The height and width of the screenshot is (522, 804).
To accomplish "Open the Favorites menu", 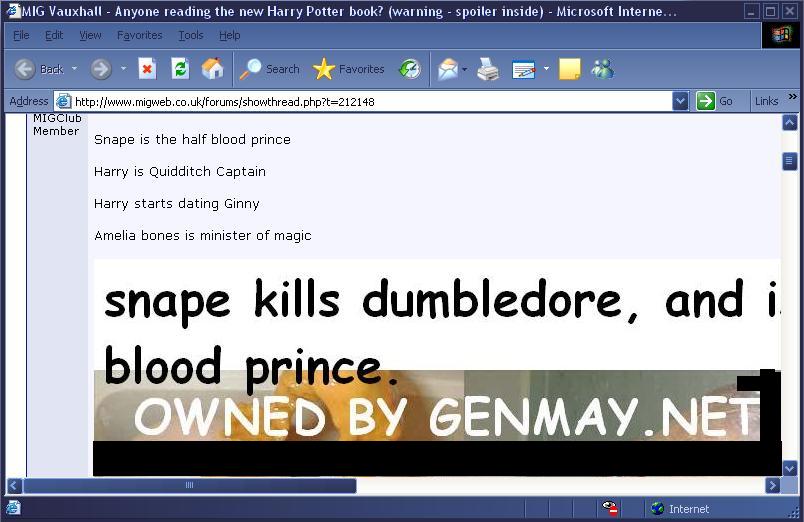I will pos(139,35).
